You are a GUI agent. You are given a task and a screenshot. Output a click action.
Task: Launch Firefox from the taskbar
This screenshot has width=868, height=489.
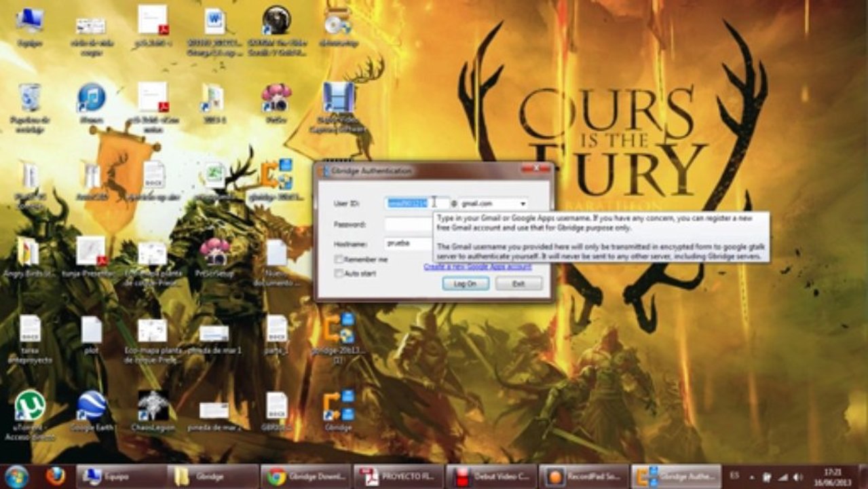55,476
